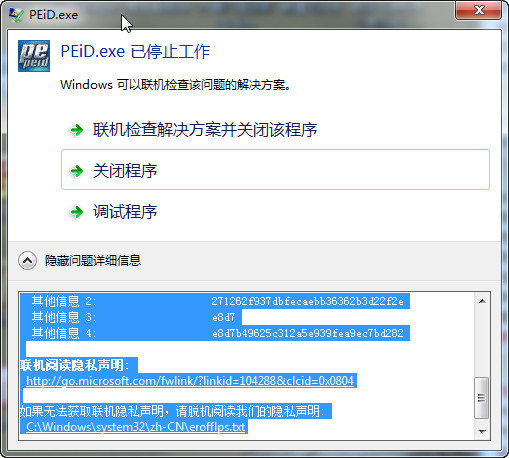
Task: Click heading PEiD.exe 已停止工作
Action: tap(135, 52)
